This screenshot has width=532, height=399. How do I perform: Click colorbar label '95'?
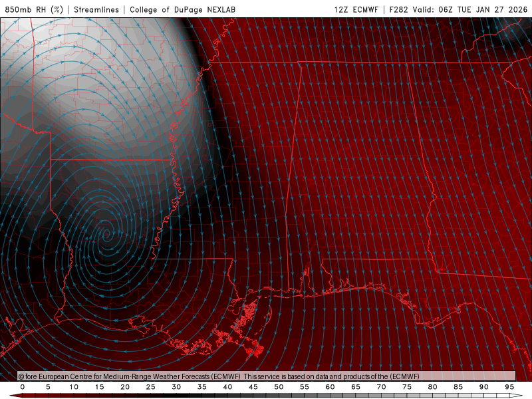coord(509,387)
